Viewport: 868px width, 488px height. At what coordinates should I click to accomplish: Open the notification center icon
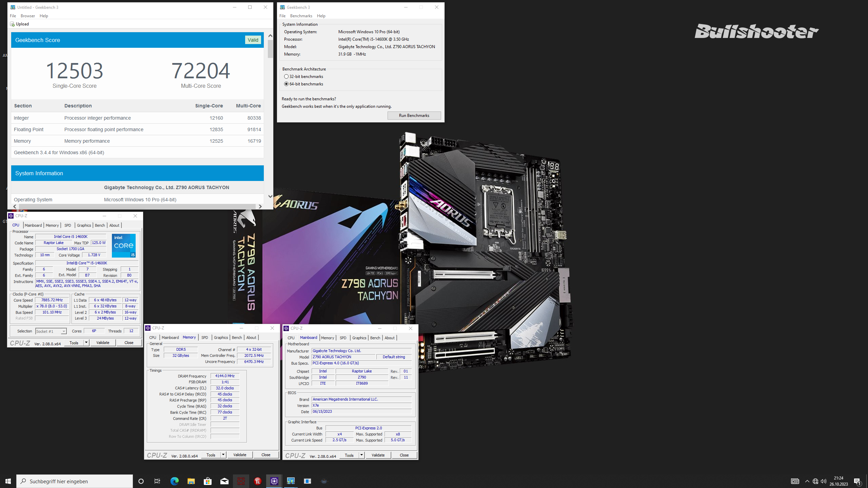[x=857, y=481]
